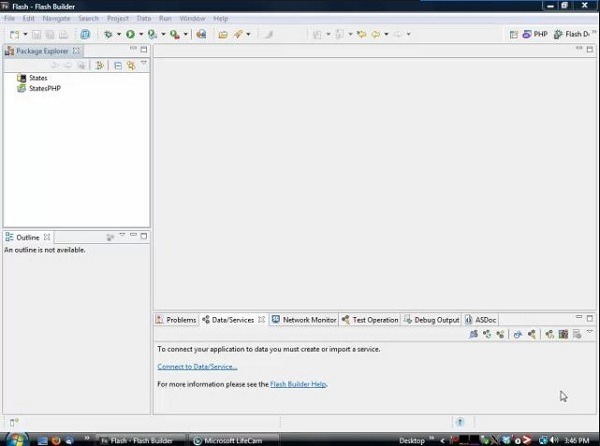The width and height of the screenshot is (600, 446).
Task: Select the StatesPHP project
Action: pyautogui.click(x=45, y=88)
